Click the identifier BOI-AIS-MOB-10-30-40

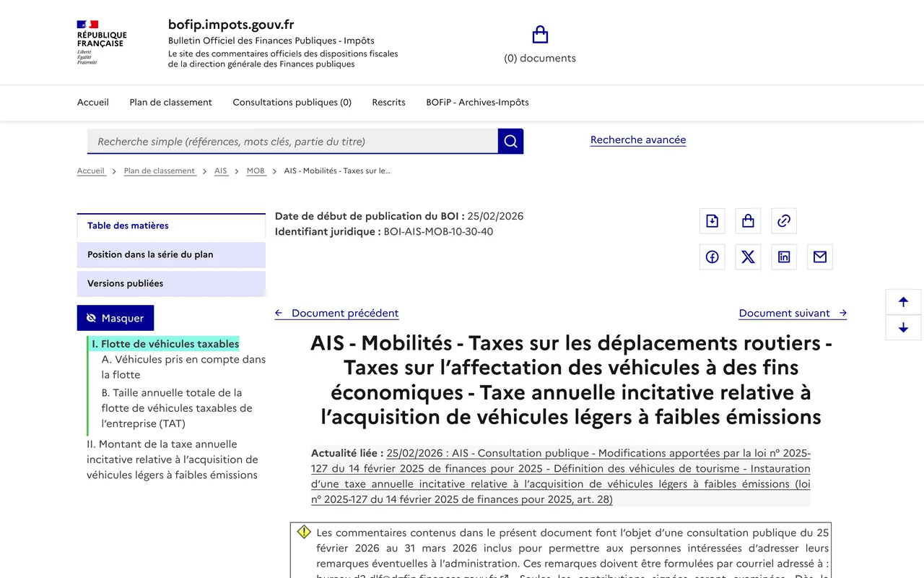click(x=438, y=232)
